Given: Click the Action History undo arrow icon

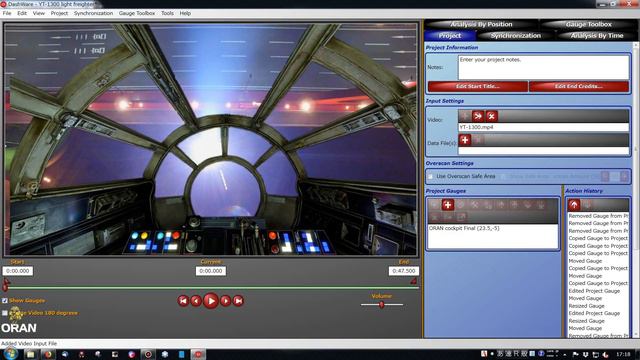Looking at the screenshot, I should [574, 205].
